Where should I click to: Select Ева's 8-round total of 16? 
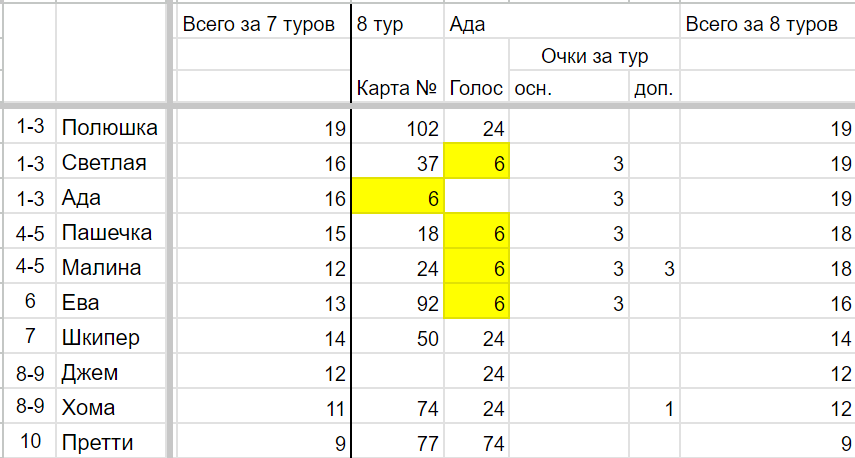coord(767,303)
